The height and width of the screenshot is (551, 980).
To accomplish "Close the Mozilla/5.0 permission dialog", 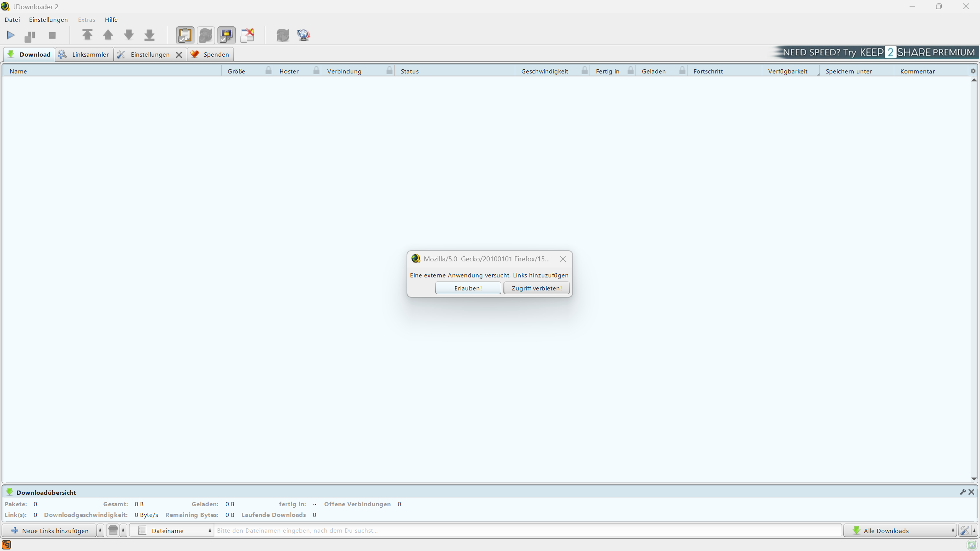I will [x=563, y=259].
